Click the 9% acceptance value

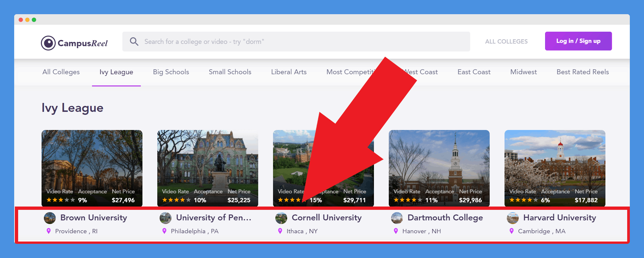82,200
